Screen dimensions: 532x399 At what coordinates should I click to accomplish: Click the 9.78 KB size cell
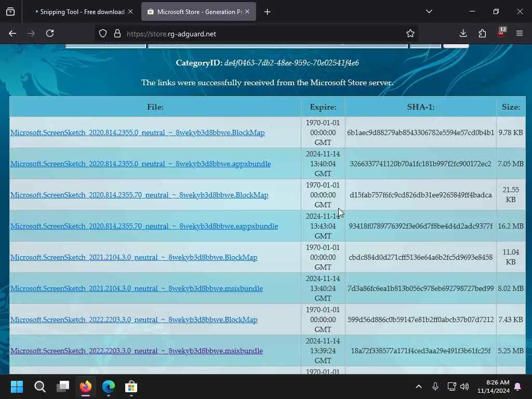tap(511, 132)
